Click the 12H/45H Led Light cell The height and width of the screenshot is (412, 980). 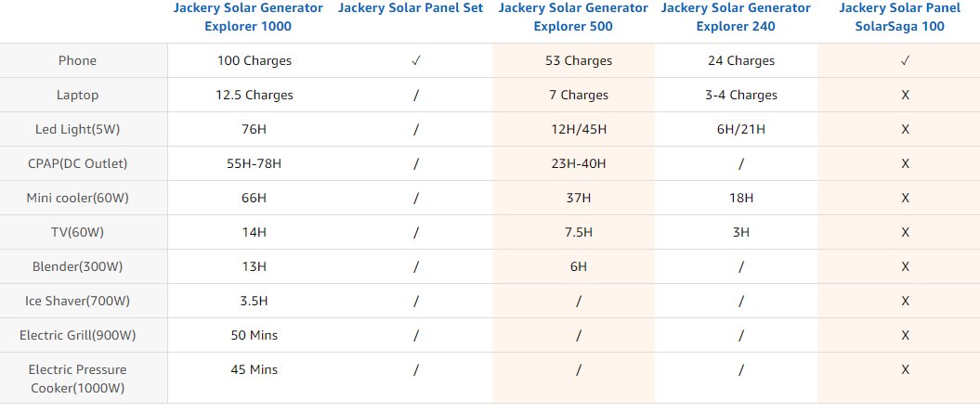[579, 129]
